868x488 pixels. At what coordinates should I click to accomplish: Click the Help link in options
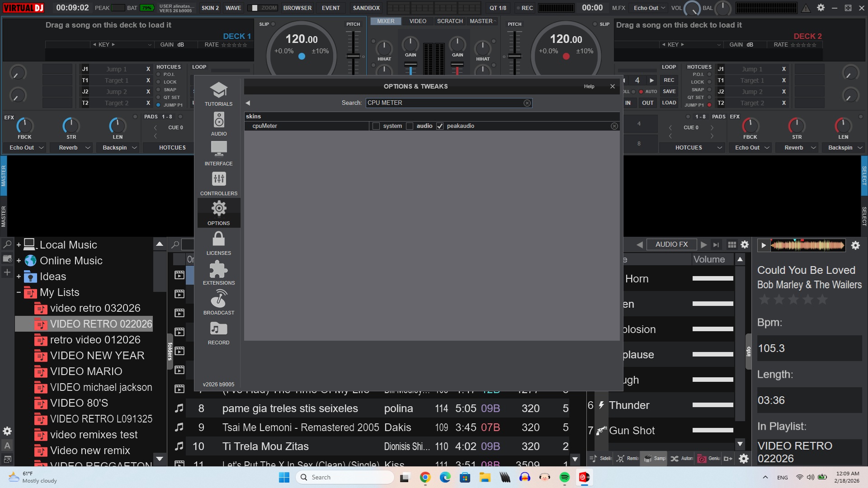pyautogui.click(x=589, y=86)
